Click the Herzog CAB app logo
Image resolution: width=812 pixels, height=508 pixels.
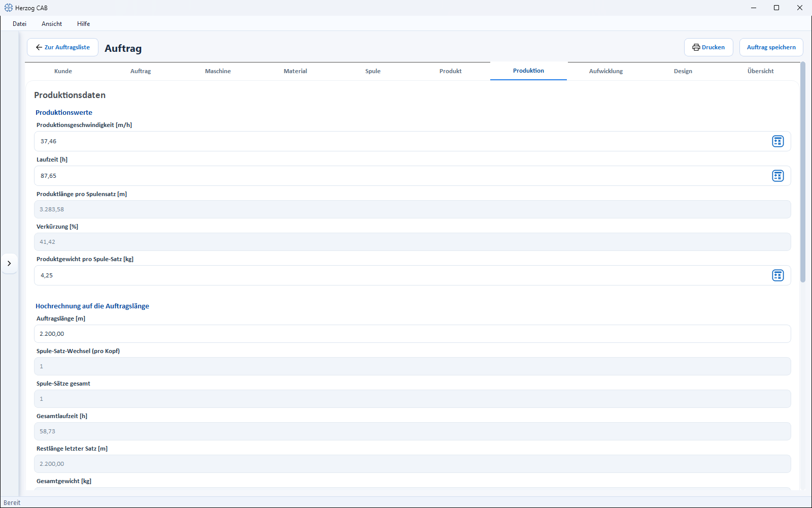pos(9,8)
